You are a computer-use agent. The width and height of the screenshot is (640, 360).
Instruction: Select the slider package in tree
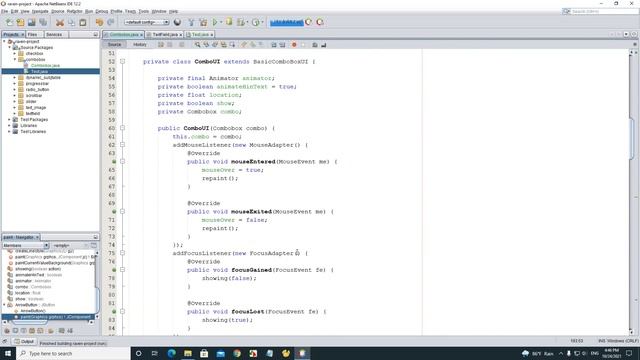pyautogui.click(x=31, y=102)
